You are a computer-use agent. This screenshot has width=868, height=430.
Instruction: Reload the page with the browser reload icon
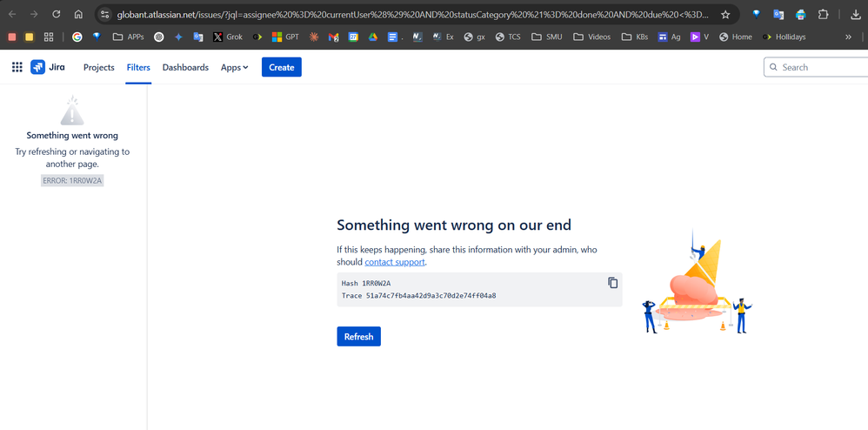(56, 15)
